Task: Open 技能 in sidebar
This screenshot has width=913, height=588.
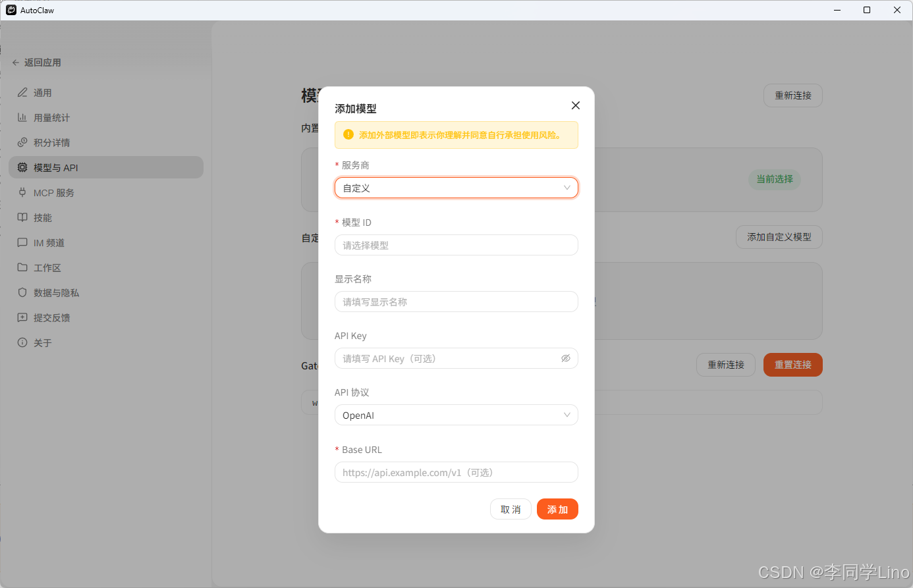Action: [x=106, y=218]
